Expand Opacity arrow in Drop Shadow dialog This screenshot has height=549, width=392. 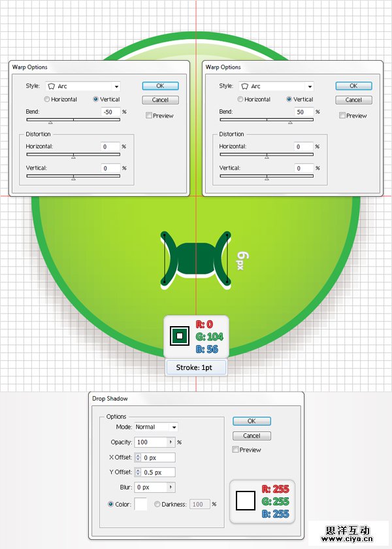click(x=171, y=442)
